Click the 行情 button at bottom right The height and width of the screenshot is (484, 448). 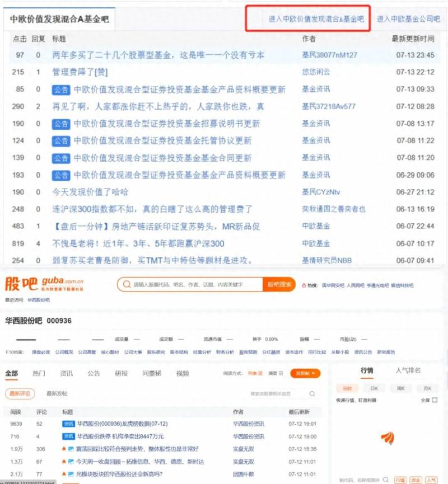tap(400, 480)
